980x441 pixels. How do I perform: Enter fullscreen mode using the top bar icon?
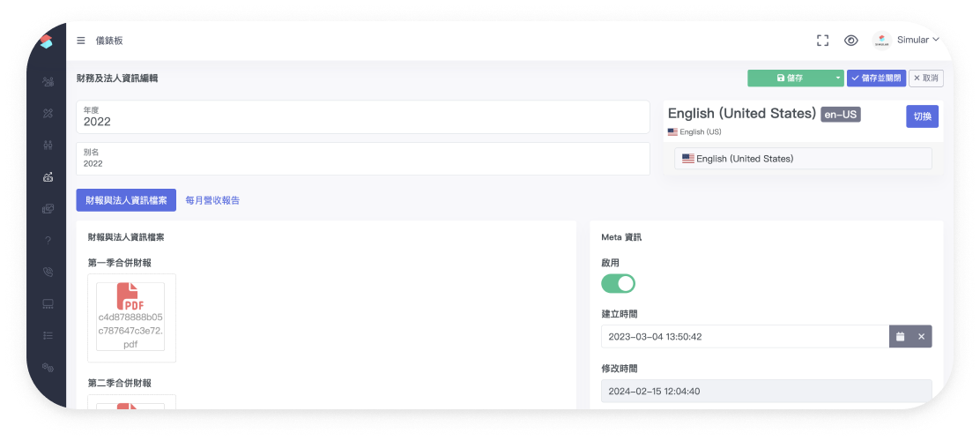click(823, 41)
